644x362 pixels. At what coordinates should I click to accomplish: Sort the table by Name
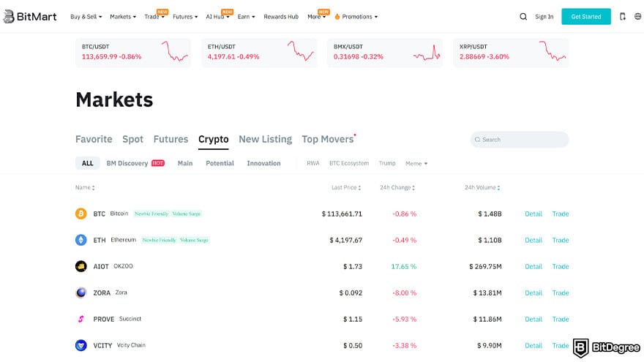click(x=85, y=187)
